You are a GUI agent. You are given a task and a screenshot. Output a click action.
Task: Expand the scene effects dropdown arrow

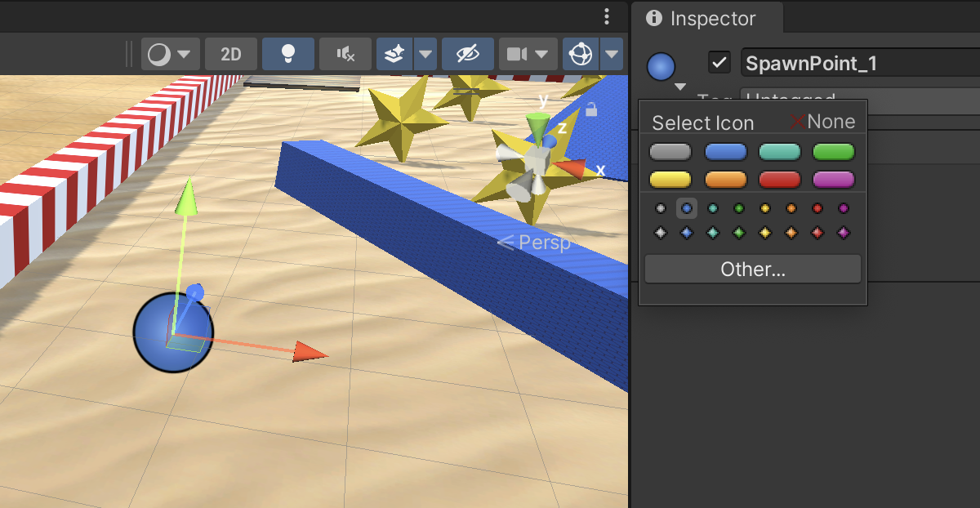pyautogui.click(x=425, y=55)
